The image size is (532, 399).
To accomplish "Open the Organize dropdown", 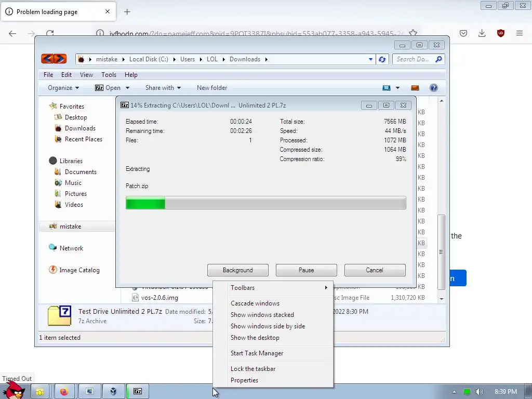I will (x=63, y=88).
